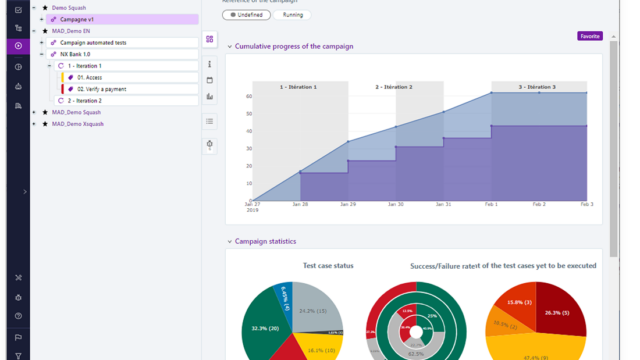
Task: Click the vertical scrollbar thumb of dashboard
Action: (x=613, y=149)
